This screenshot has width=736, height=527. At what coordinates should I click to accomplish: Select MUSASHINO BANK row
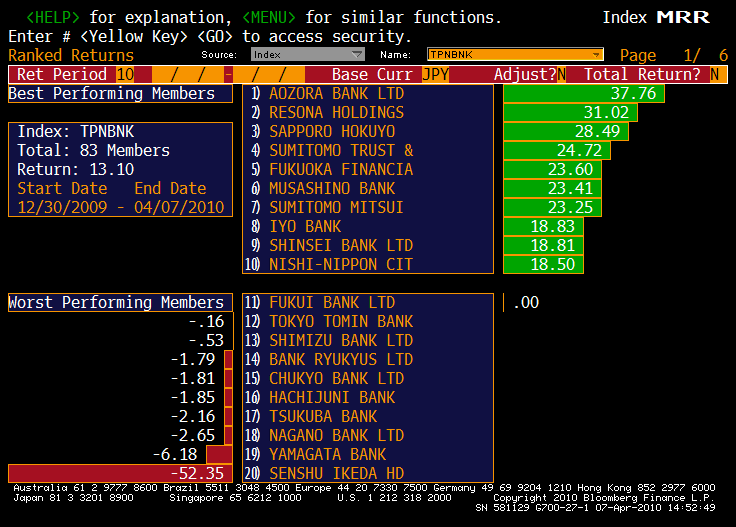click(368, 189)
